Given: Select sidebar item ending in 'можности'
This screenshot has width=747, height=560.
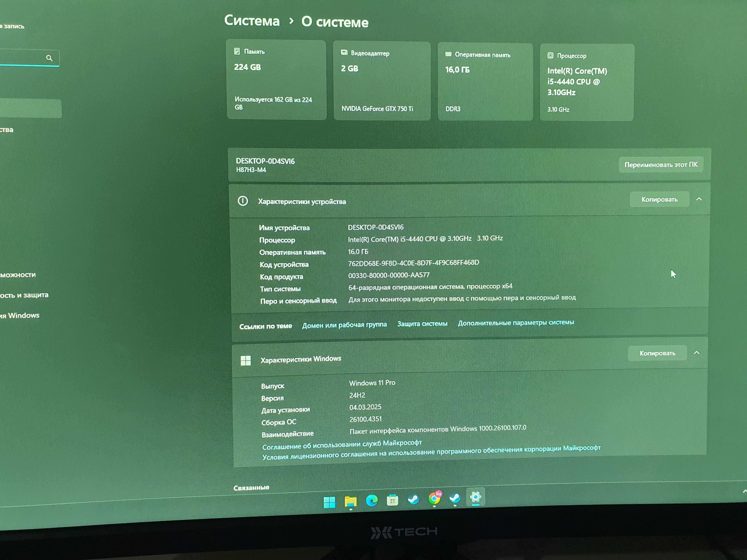Looking at the screenshot, I should tap(18, 275).
